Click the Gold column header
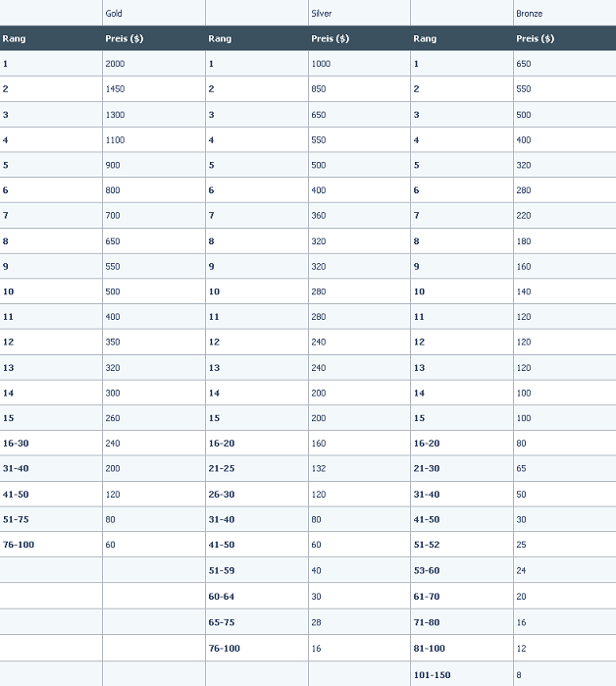 [114, 14]
